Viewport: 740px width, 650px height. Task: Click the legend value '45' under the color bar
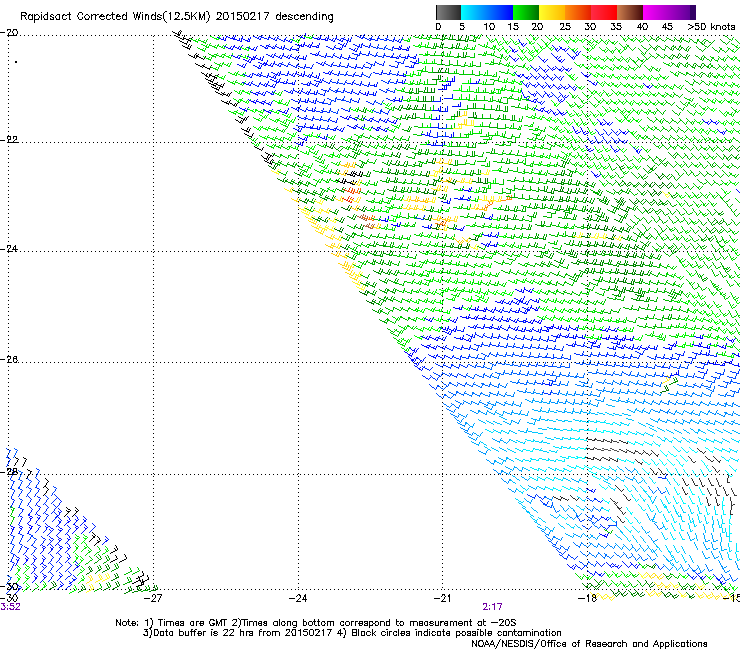[667, 27]
